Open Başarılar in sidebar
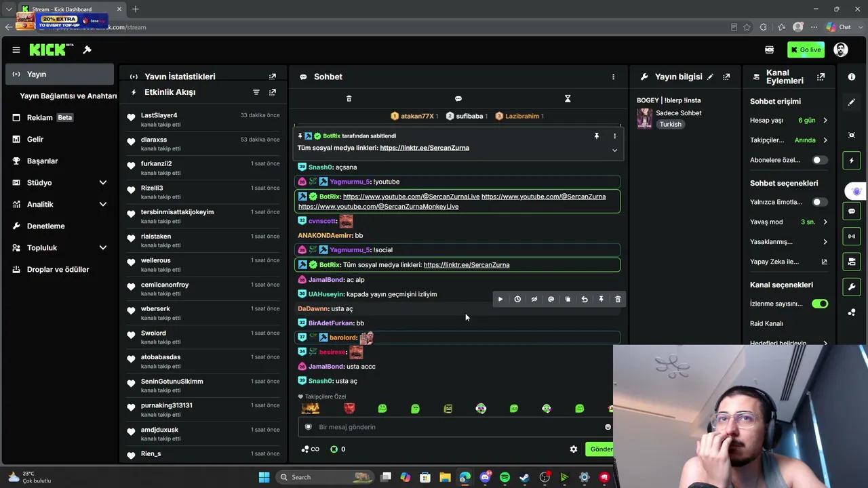This screenshot has width=868, height=488. pyautogui.click(x=60, y=161)
